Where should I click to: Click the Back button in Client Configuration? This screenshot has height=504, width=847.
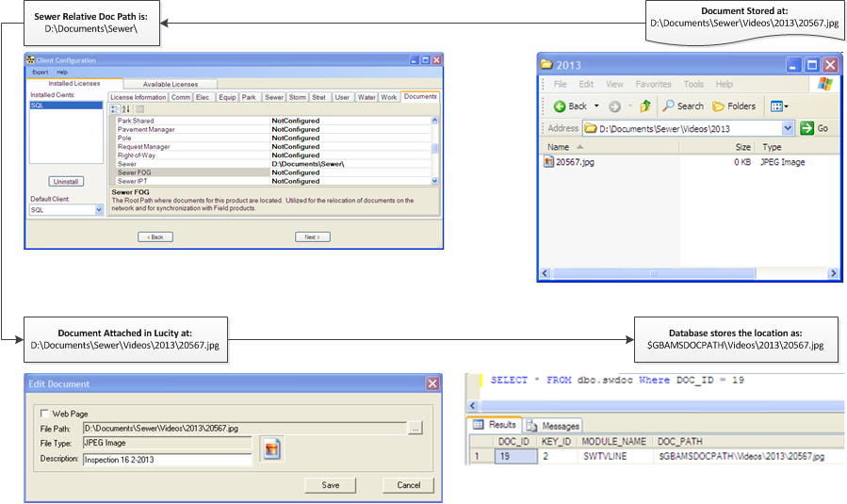(155, 236)
